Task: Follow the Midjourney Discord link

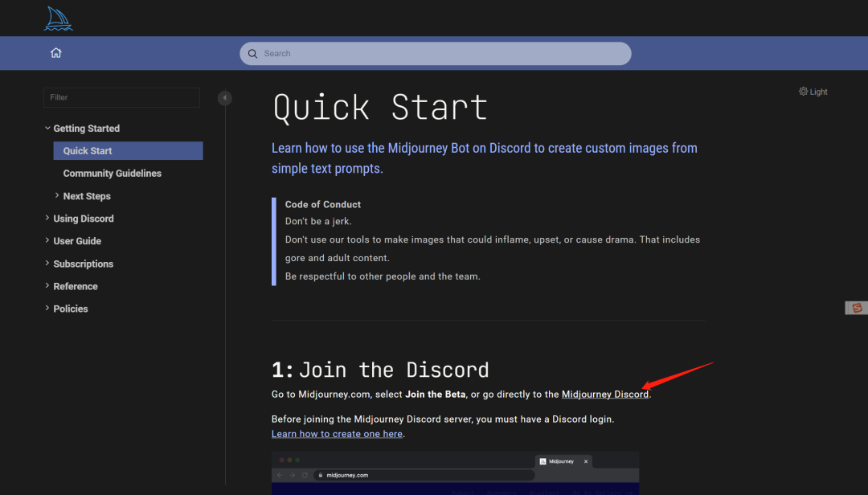Action: 605,395
